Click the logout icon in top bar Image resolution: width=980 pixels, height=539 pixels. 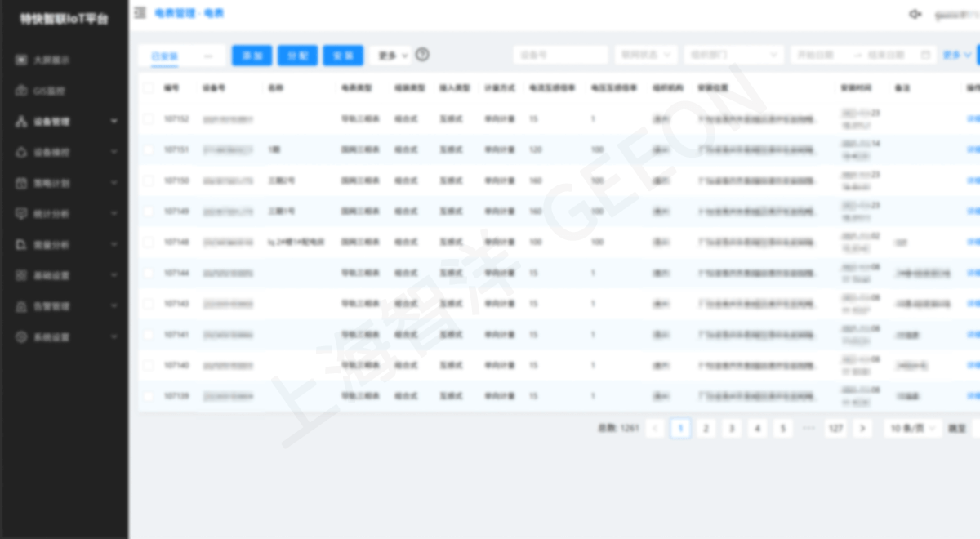915,14
